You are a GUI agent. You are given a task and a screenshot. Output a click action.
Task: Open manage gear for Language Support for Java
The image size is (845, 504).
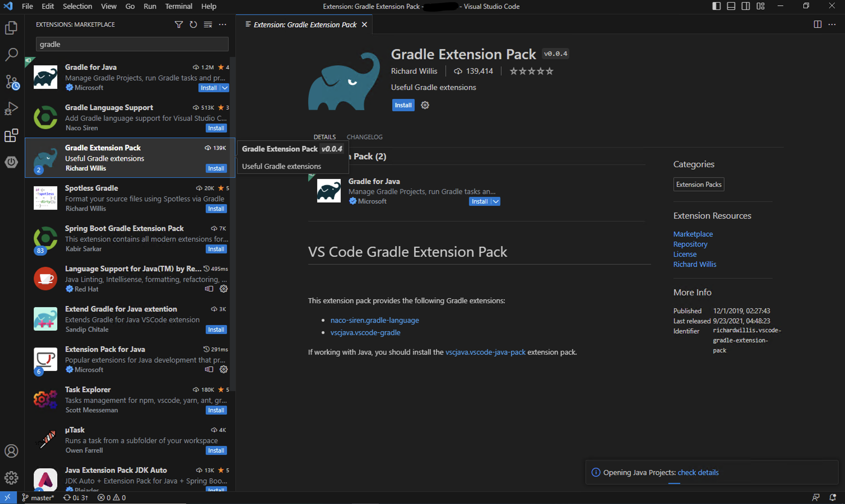click(224, 289)
